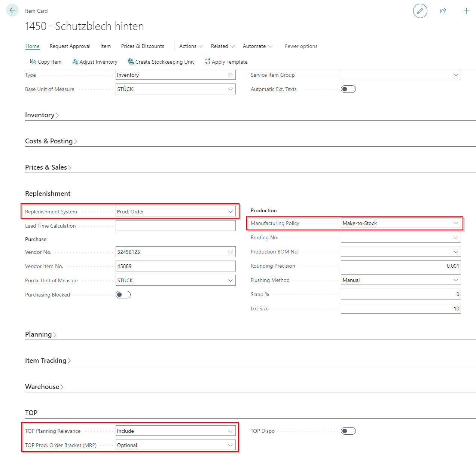Click the Adjust Inventory icon
The width and height of the screenshot is (476, 459).
click(75, 62)
